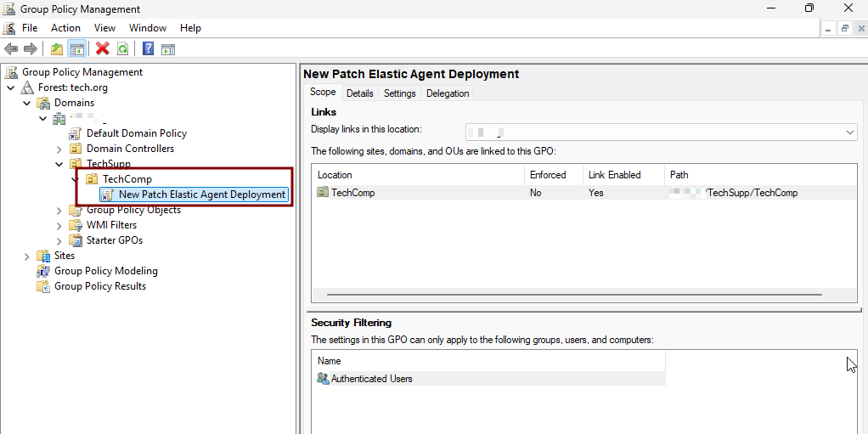Image resolution: width=868 pixels, height=434 pixels.
Task: Switch to the Delegation tab
Action: 448,93
